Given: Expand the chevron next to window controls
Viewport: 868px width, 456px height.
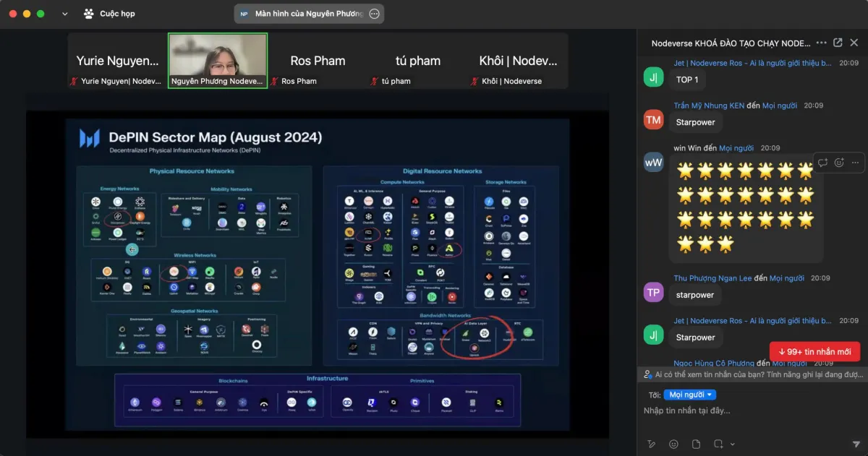Looking at the screenshot, I should click(65, 14).
